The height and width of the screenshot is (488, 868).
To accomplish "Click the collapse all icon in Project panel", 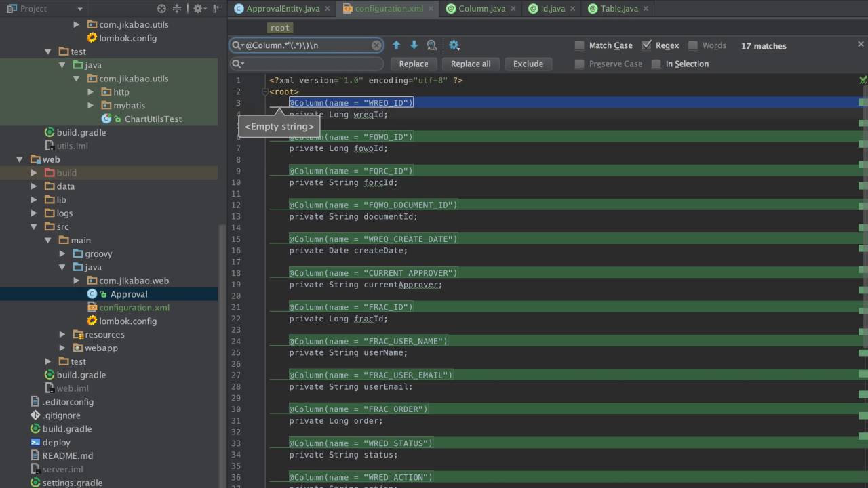I will pos(177,9).
